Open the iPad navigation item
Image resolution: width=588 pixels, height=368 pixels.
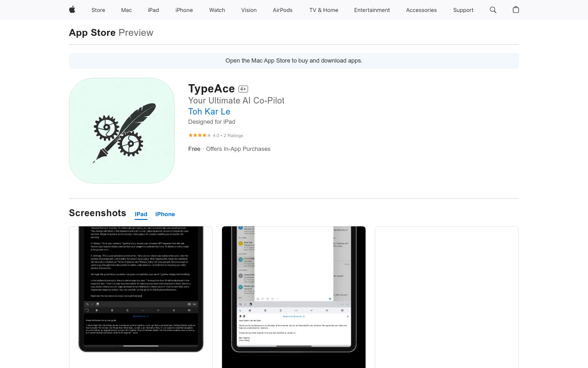[x=153, y=10]
